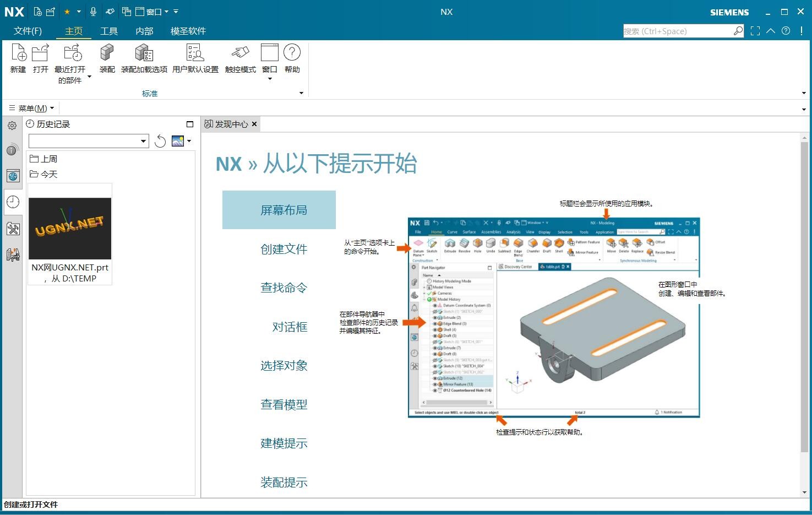Close the Discovery Center (发现中心) tab
Image resolution: width=812 pixels, height=515 pixels.
coord(254,124)
